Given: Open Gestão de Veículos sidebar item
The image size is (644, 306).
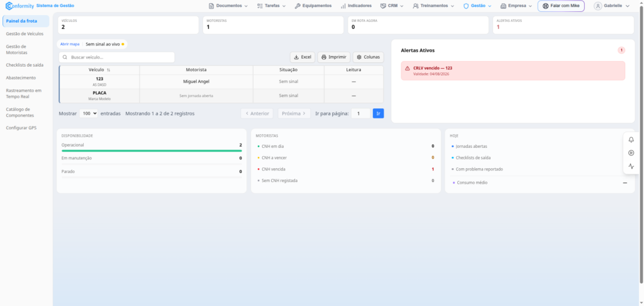Looking at the screenshot, I should point(25,34).
